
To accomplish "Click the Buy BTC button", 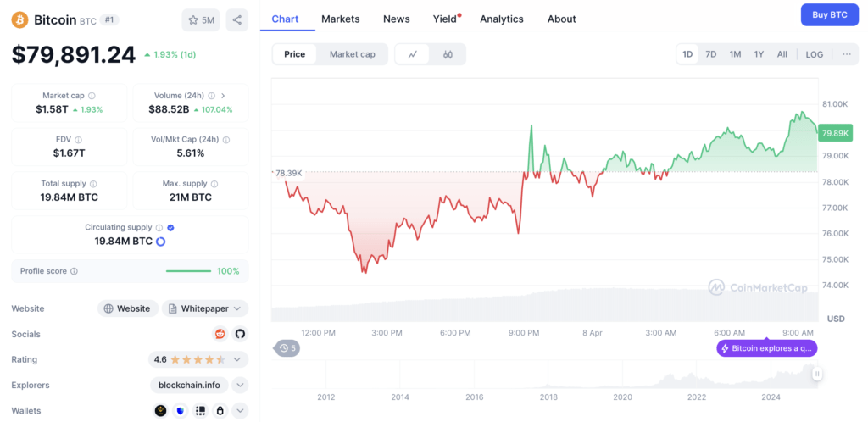I will coord(830,15).
